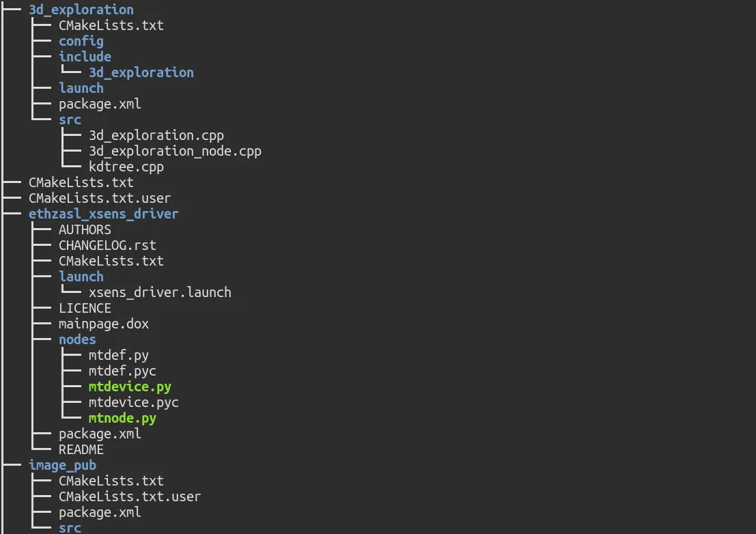Image resolution: width=756 pixels, height=534 pixels.
Task: Click the README file entry
Action: (81, 449)
